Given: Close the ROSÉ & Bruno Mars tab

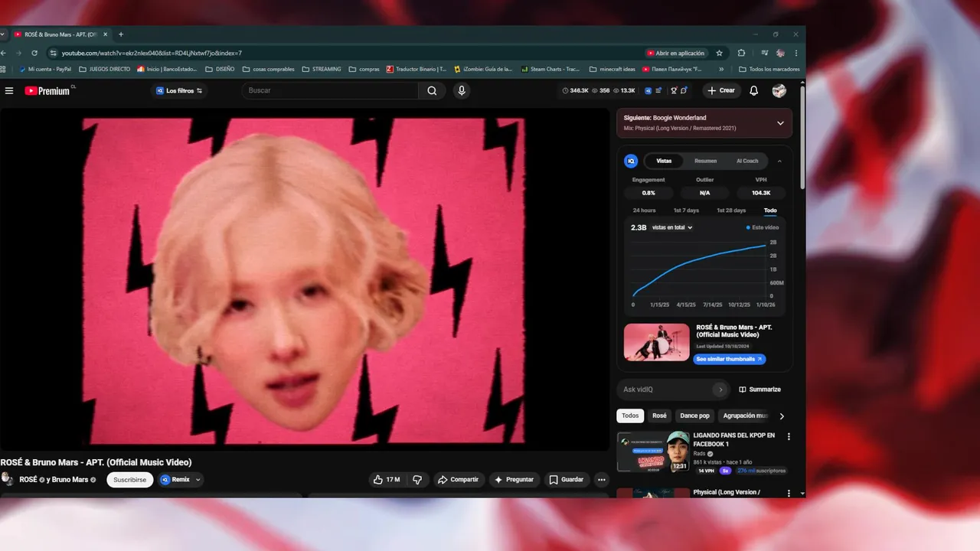Looking at the screenshot, I should point(105,34).
